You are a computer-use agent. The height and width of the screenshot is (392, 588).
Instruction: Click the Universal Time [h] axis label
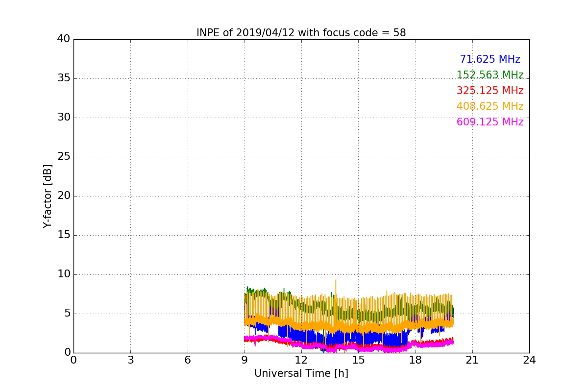(301, 373)
